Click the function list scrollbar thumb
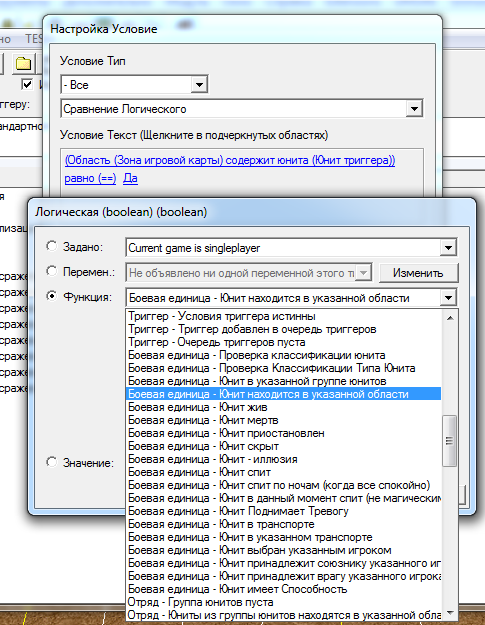485x625 pixels. click(450, 440)
